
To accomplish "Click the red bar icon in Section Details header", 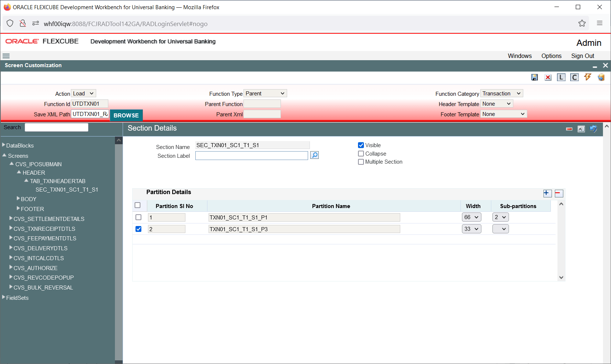I will 569,129.
